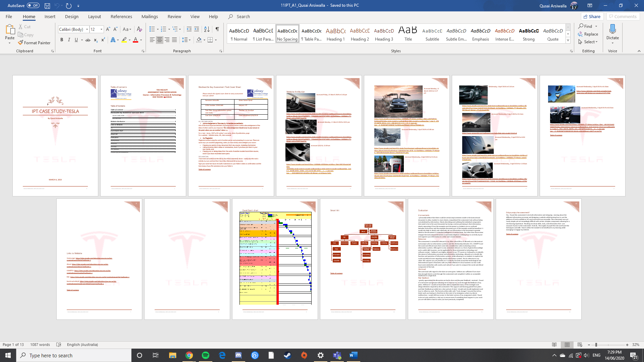Screen dimensions: 644x362
Task: Click the Web Layout view icon
Action: tap(580, 345)
